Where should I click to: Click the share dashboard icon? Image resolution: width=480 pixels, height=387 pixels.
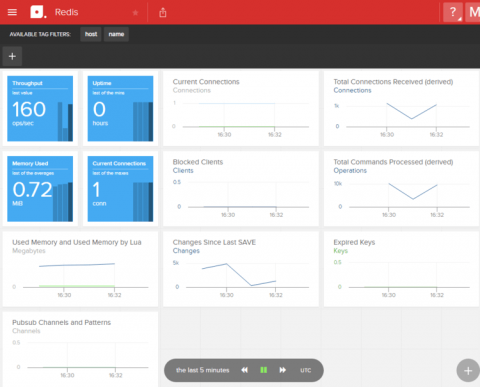pos(163,13)
